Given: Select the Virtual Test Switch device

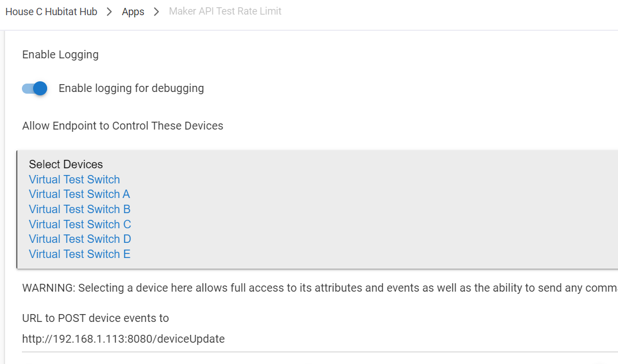Looking at the screenshot, I should (74, 179).
